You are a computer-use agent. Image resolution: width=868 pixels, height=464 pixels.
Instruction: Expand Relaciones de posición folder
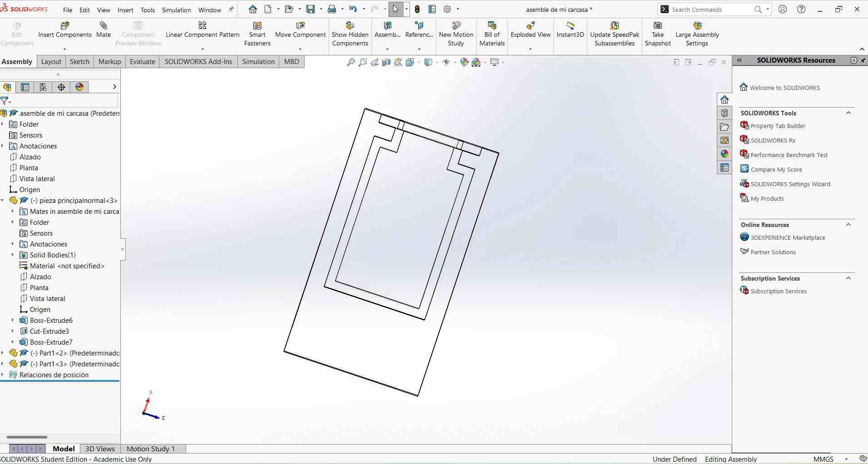pyautogui.click(x=3, y=375)
